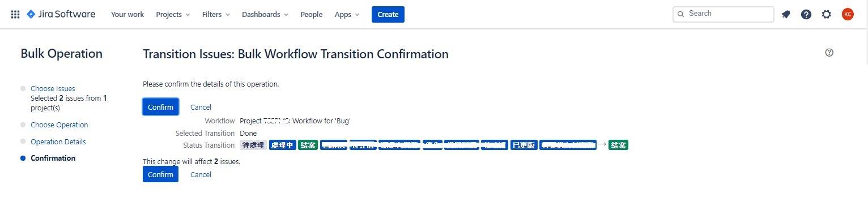The image size is (868, 206).
Task: Click the blue Create button
Action: (388, 14)
